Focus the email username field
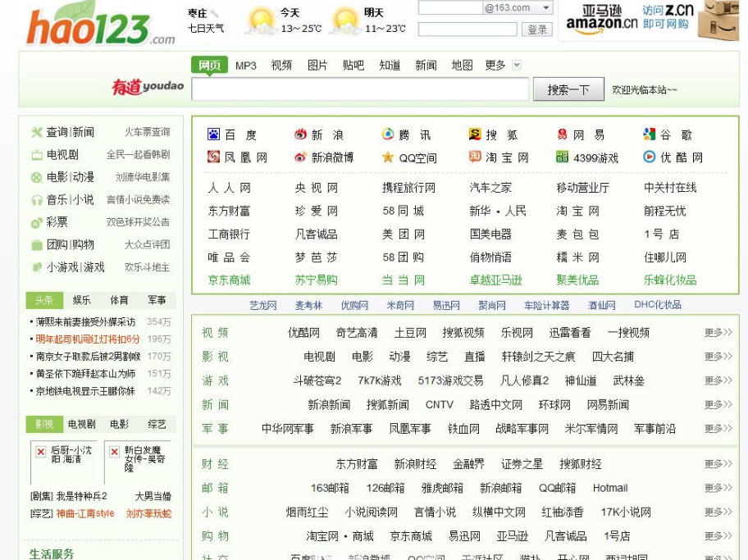Viewport: 748px width, 560px height. [x=450, y=7]
